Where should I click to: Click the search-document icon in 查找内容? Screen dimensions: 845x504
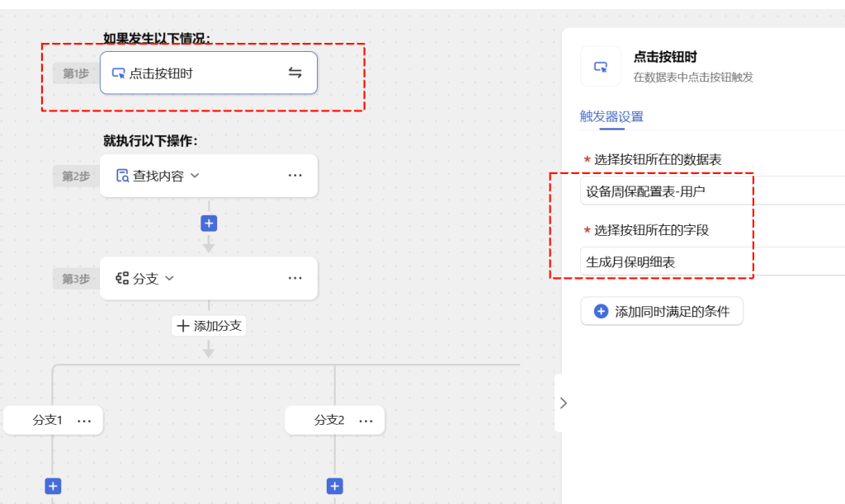point(122,176)
